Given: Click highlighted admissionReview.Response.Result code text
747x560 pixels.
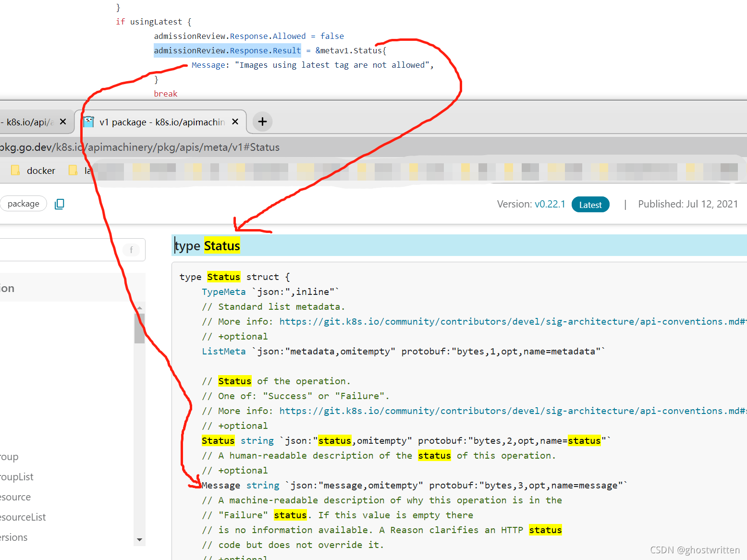Looking at the screenshot, I should (x=227, y=50).
